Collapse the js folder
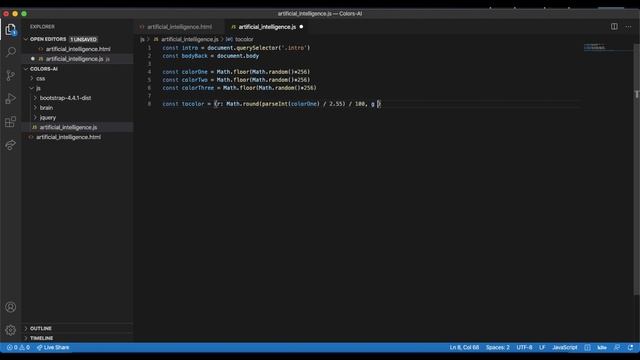The image size is (640, 360). [38, 88]
